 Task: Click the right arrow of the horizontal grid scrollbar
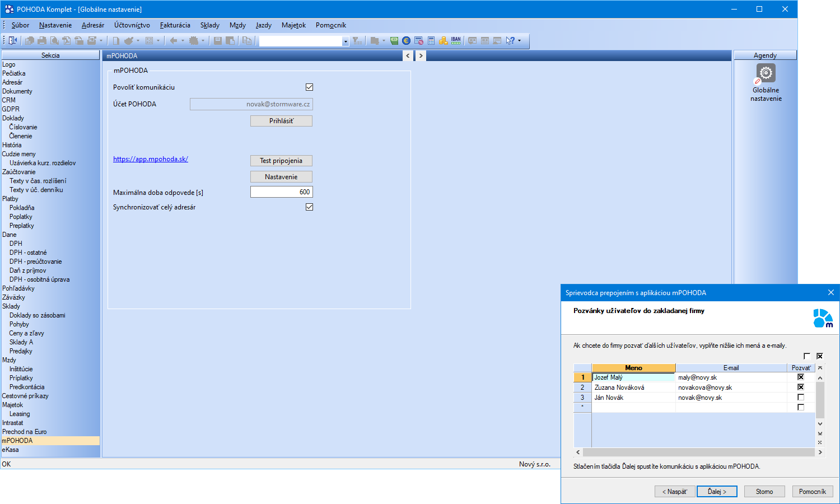[820, 452]
